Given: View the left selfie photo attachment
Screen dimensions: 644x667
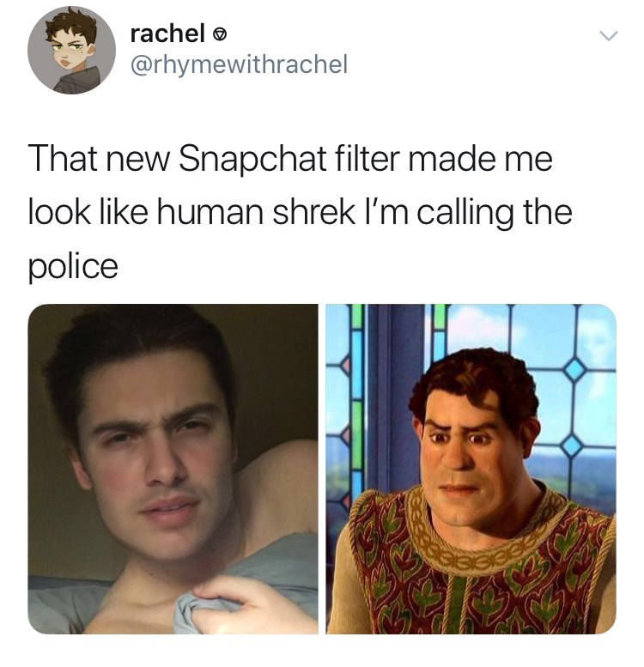Looking at the screenshot, I should point(173,469).
